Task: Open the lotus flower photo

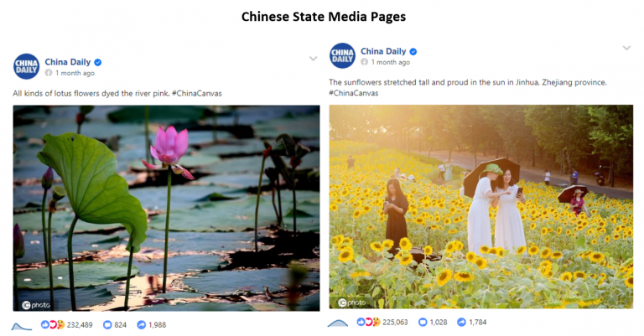Action: tap(166, 208)
